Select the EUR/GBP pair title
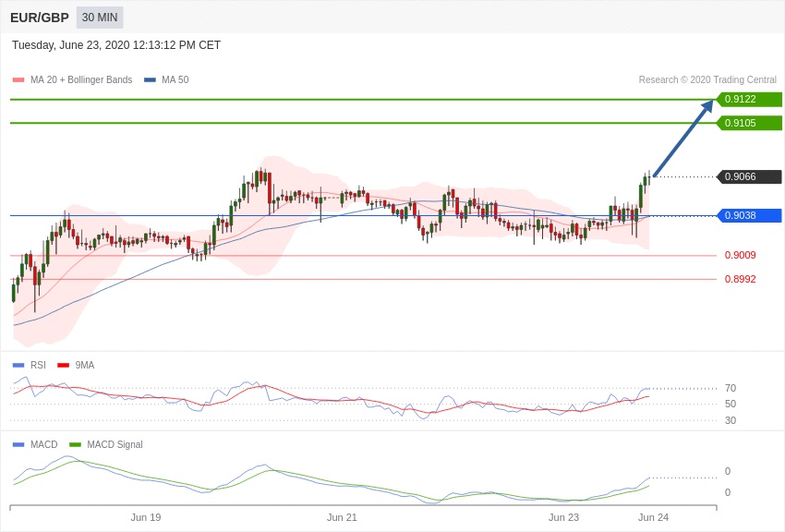This screenshot has height=532, width=785. point(40,18)
